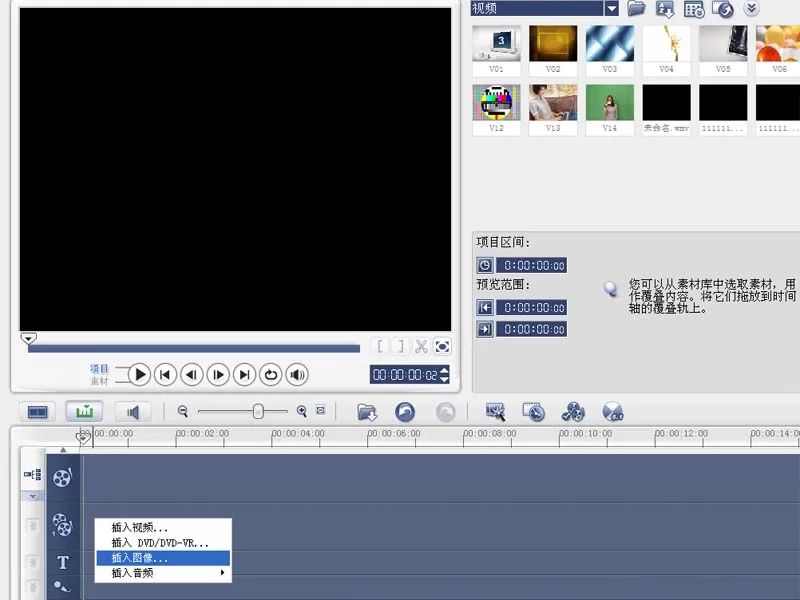Switch to storyboard view
Viewport: 800px width, 600px height.
pyautogui.click(x=38, y=412)
